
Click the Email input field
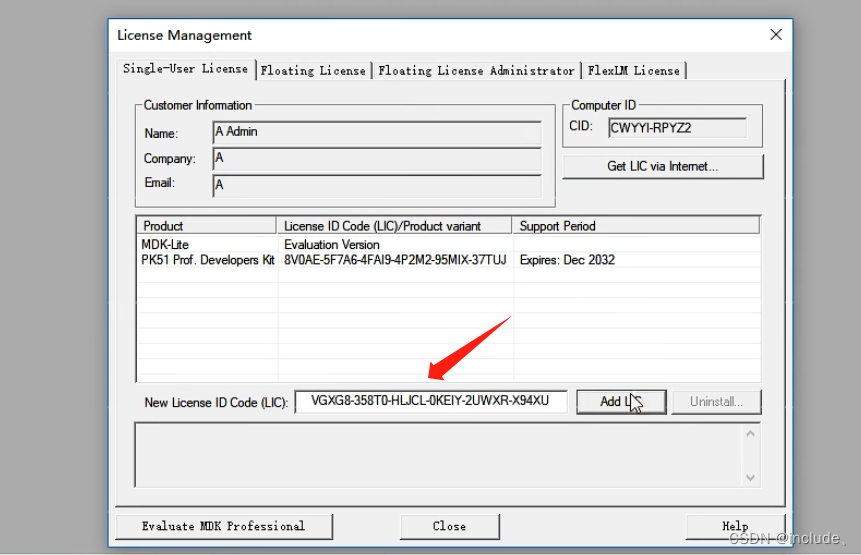pyautogui.click(x=377, y=185)
